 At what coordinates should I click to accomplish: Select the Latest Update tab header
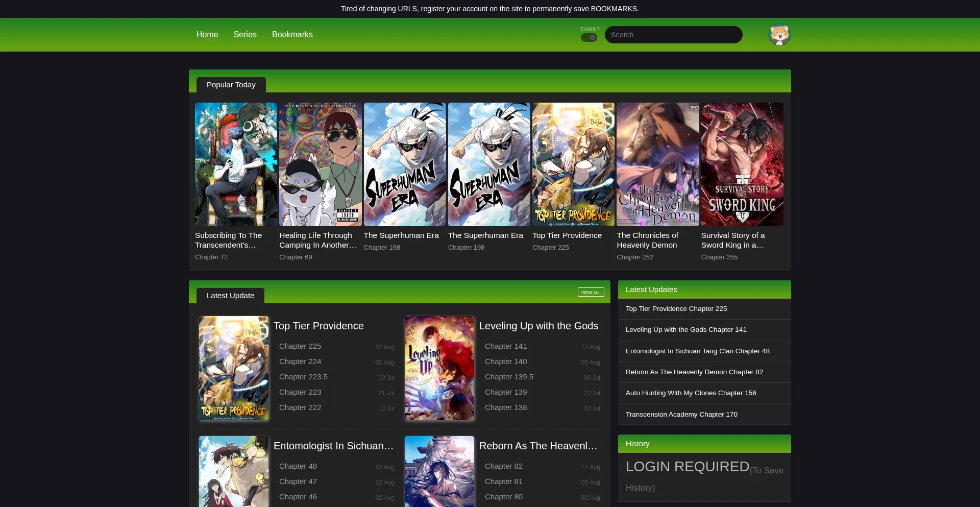(230, 296)
